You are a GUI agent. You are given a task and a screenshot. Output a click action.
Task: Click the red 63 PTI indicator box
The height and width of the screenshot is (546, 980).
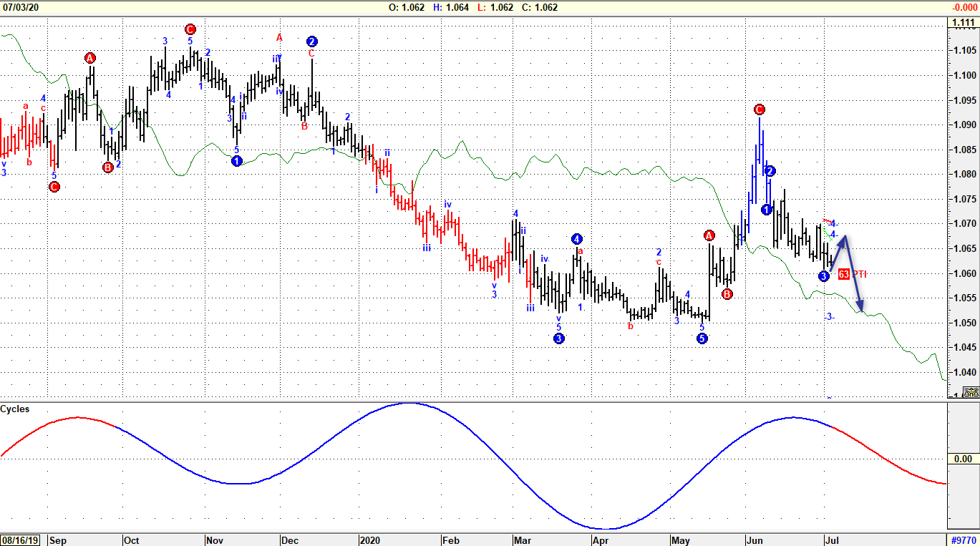click(844, 274)
